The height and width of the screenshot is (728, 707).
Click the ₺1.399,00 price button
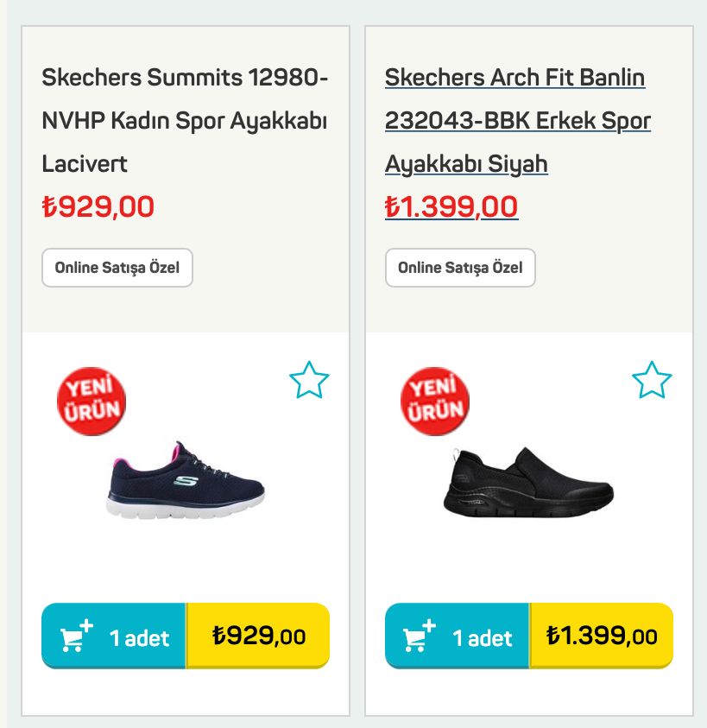602,635
